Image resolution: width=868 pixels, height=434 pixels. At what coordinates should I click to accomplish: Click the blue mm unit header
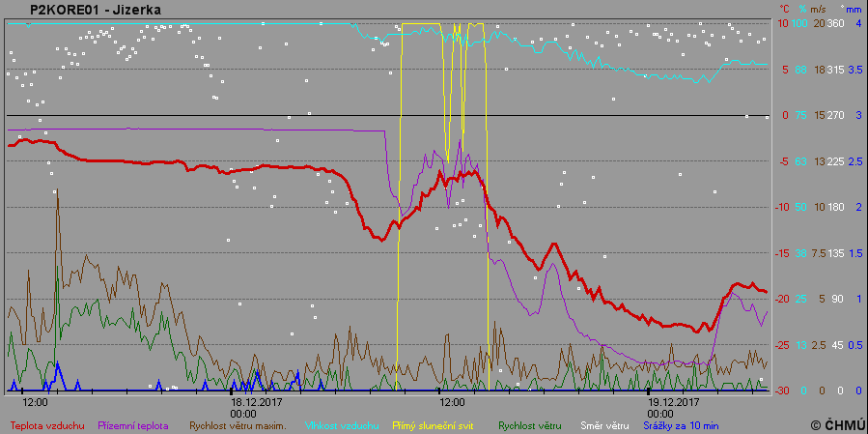pyautogui.click(x=854, y=9)
